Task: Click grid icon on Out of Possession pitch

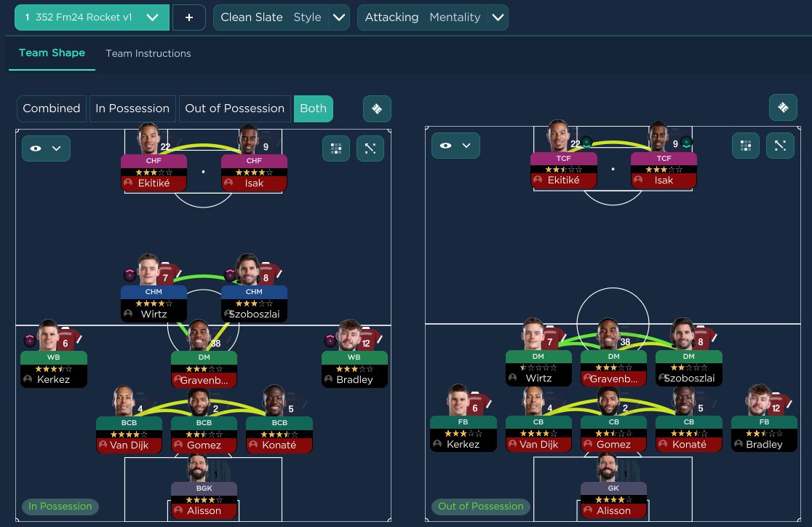Action: click(746, 146)
